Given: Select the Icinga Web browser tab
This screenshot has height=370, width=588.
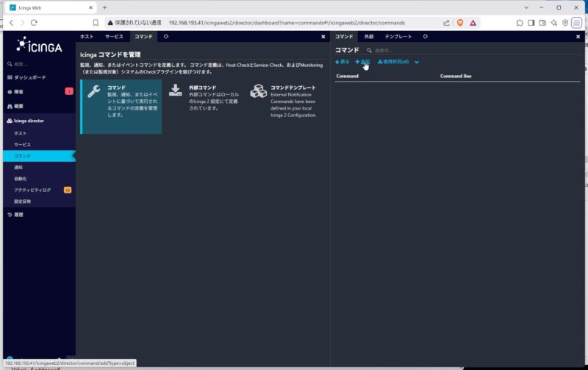Looking at the screenshot, I should pos(51,7).
